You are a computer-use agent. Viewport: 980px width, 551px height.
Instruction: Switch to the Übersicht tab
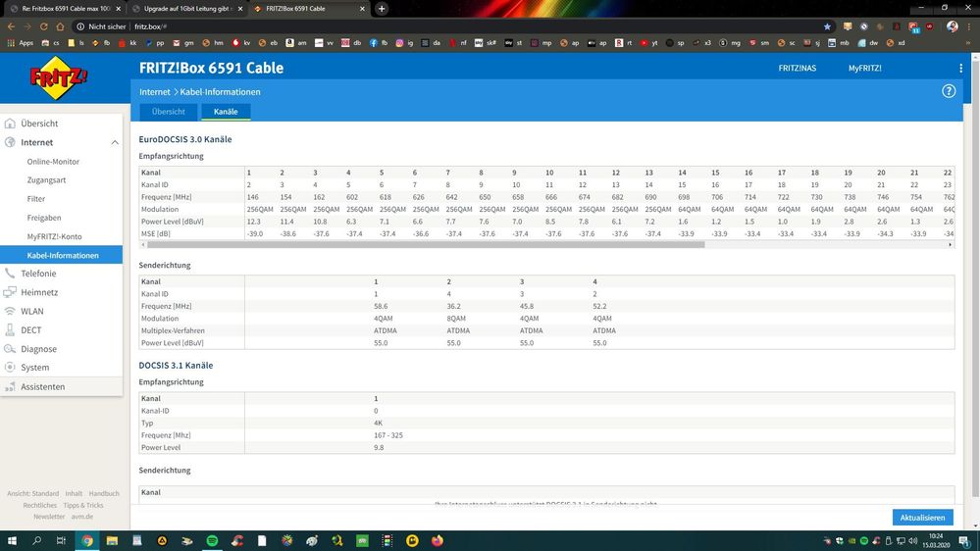point(168,112)
